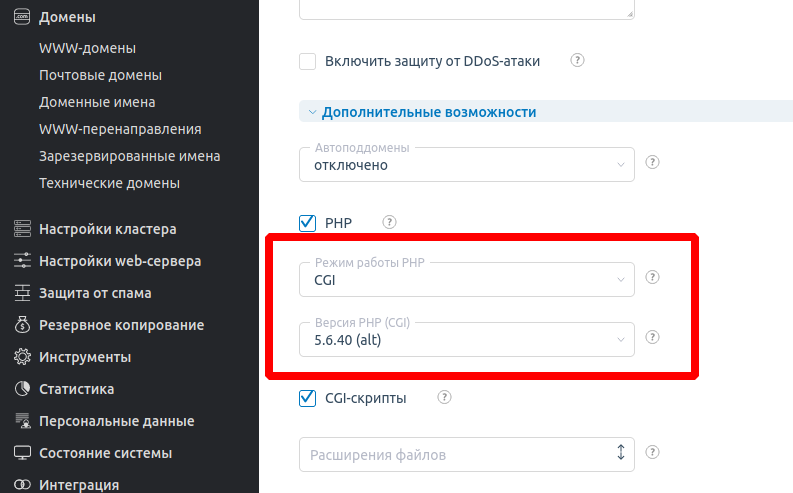The width and height of the screenshot is (793, 493).
Task: Click help icon beside Версия PHP (CGI)
Action: point(652,338)
